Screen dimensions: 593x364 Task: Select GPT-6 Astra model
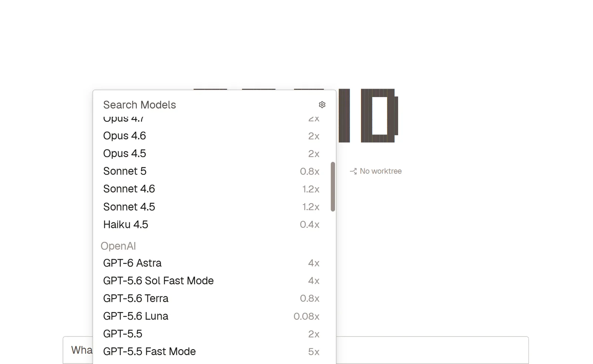[211, 263]
